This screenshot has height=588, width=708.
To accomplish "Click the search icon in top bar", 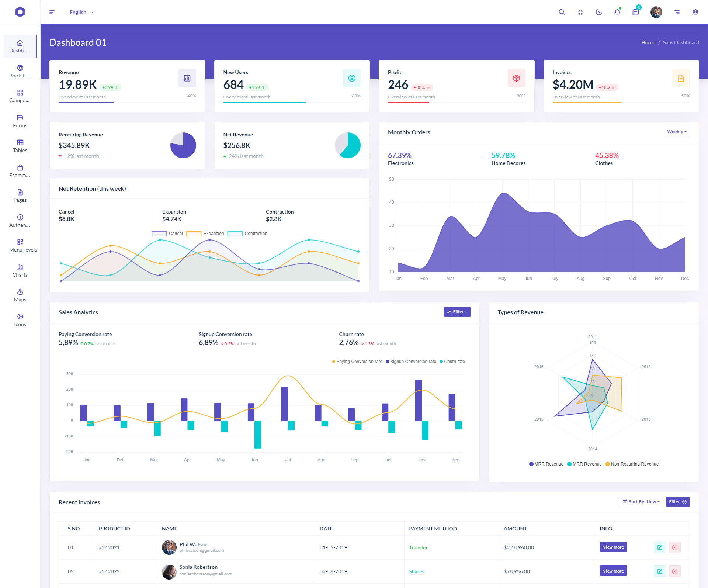I will 562,12.
